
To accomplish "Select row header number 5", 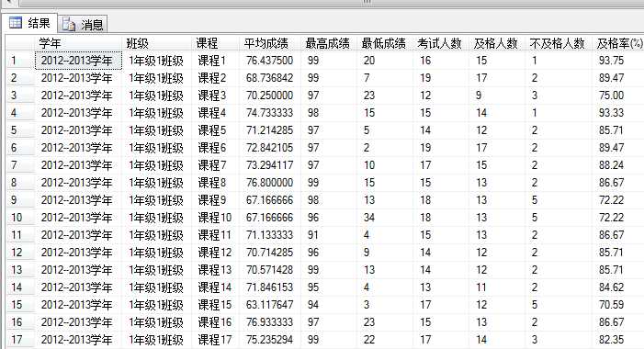I will [x=20, y=130].
